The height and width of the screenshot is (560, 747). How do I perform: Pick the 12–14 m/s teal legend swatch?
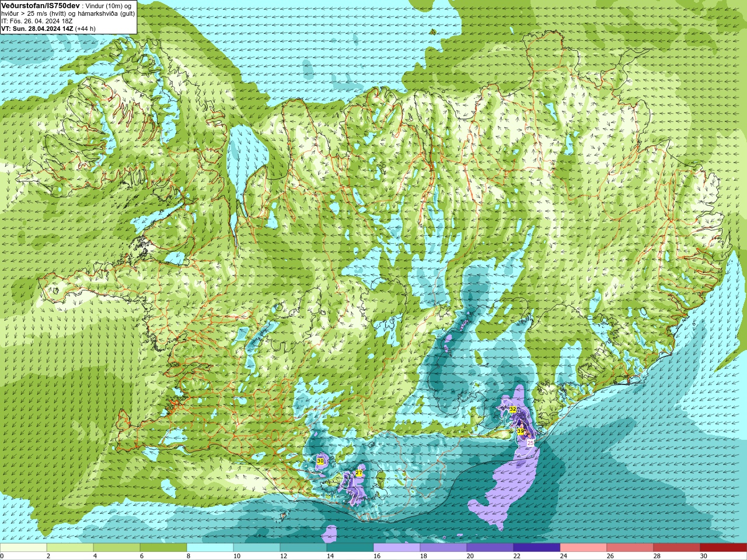tap(303, 548)
